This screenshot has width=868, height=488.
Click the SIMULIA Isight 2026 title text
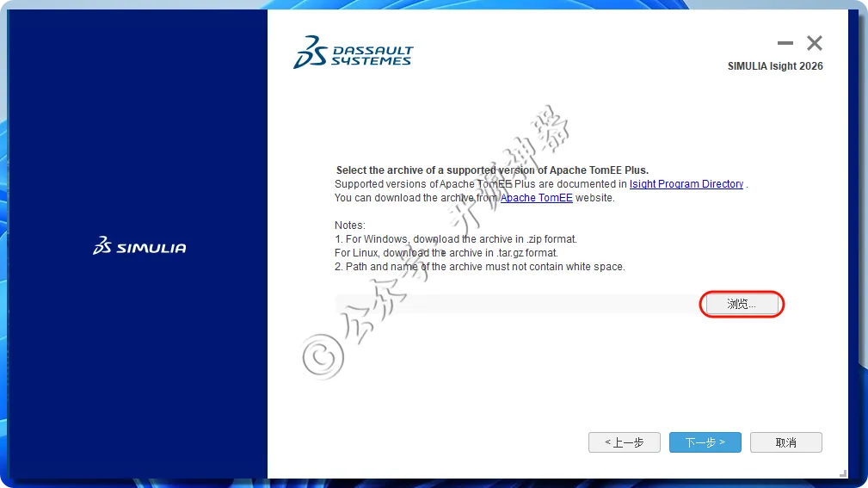coord(775,66)
